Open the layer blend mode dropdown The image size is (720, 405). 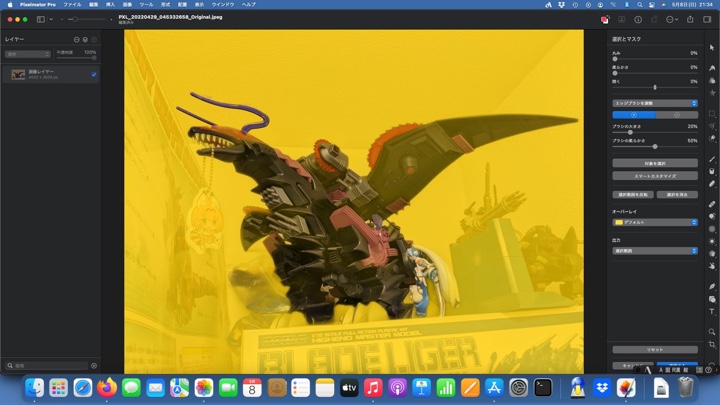28,54
